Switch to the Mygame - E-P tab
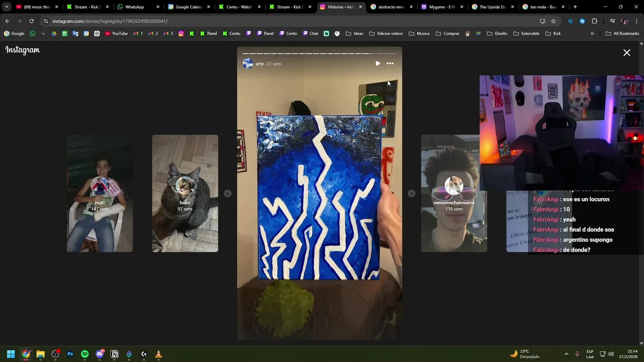The image size is (644, 362). 442,7
